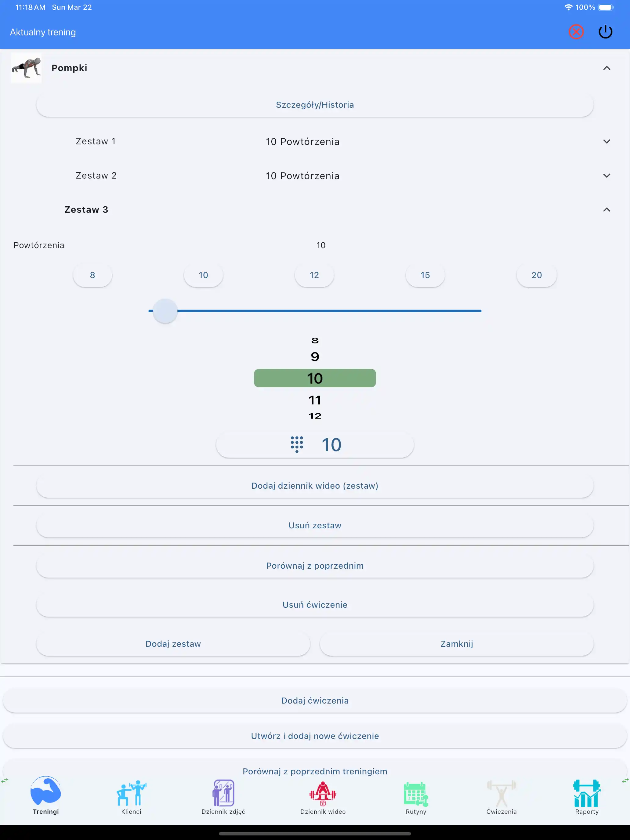This screenshot has height=840, width=630.
Task: Pick 11 in the number wheel
Action: point(315,400)
